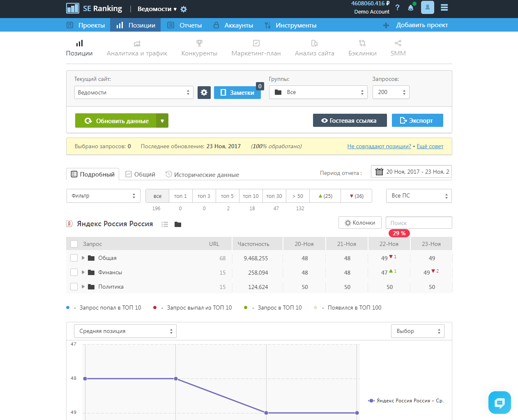Switch to the Исторические данные tab
Viewport: 518px width, 420px height.
coord(202,174)
